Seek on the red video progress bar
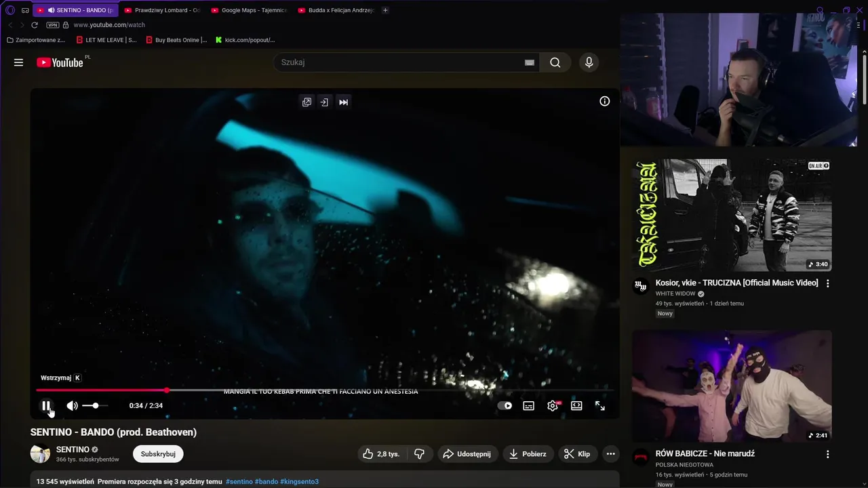 325,390
